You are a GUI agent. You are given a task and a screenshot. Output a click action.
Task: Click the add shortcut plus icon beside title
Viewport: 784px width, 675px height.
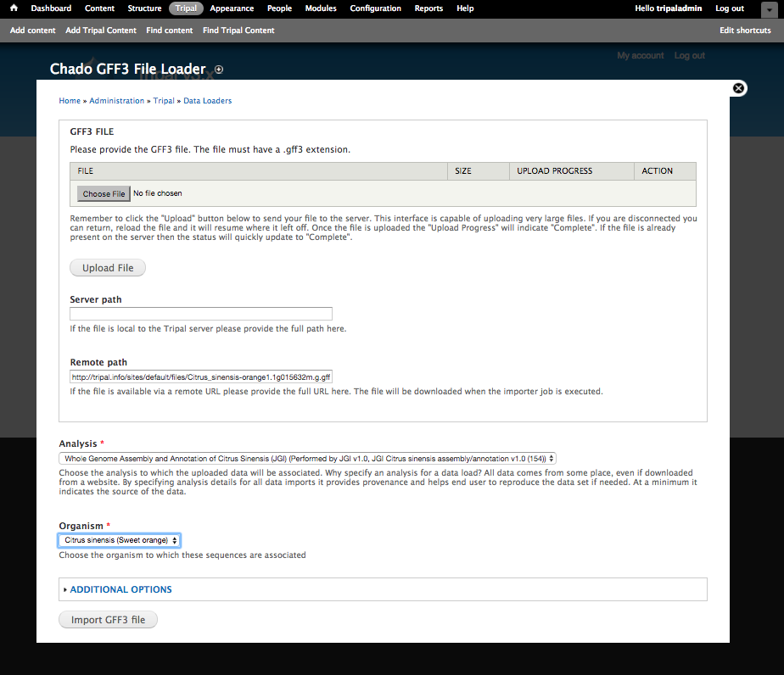tap(219, 70)
